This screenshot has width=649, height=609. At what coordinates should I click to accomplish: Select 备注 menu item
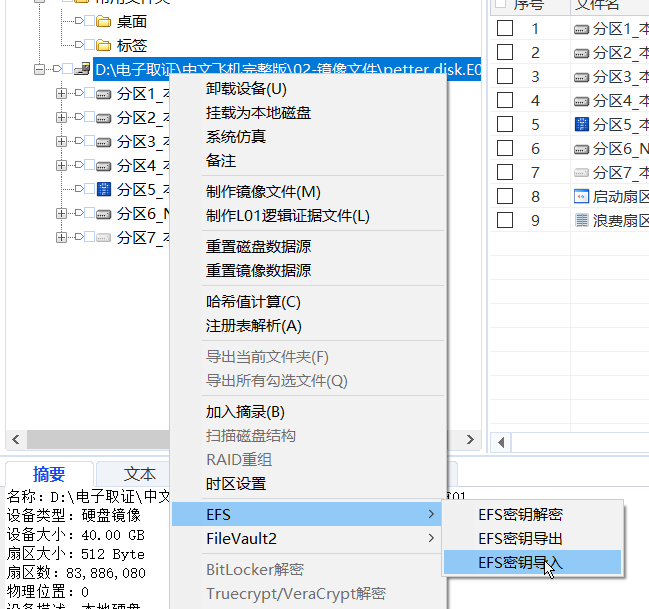click(309, 161)
